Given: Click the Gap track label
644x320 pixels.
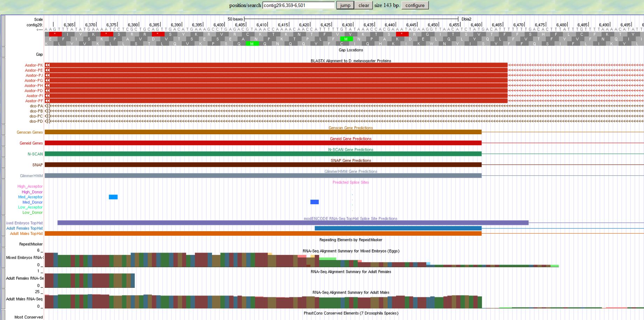Looking at the screenshot, I should click(40, 54).
